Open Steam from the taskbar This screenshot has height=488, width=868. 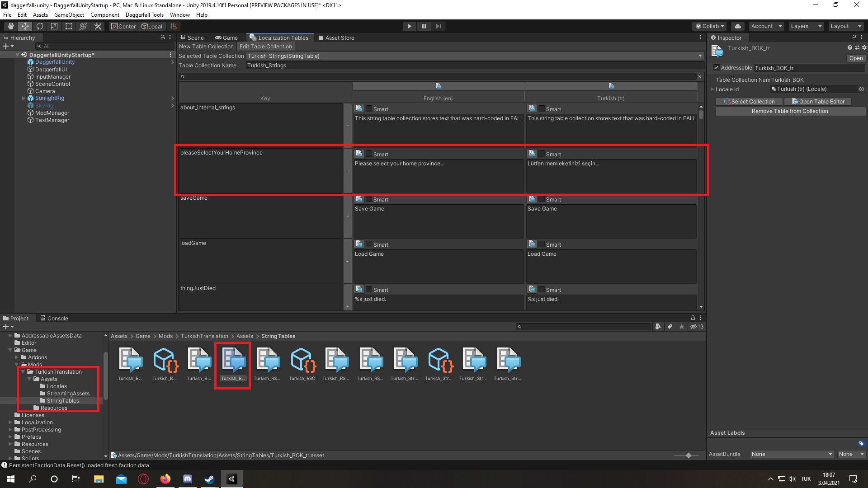209,479
